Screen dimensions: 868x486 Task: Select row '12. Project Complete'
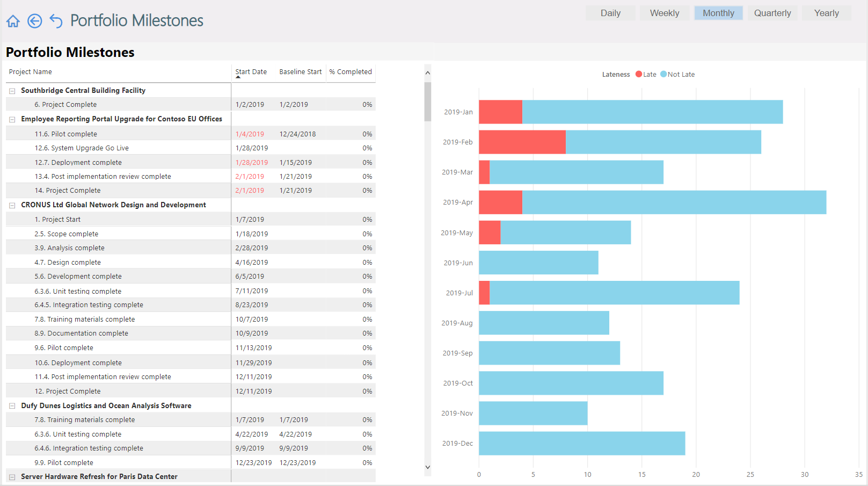191,391
